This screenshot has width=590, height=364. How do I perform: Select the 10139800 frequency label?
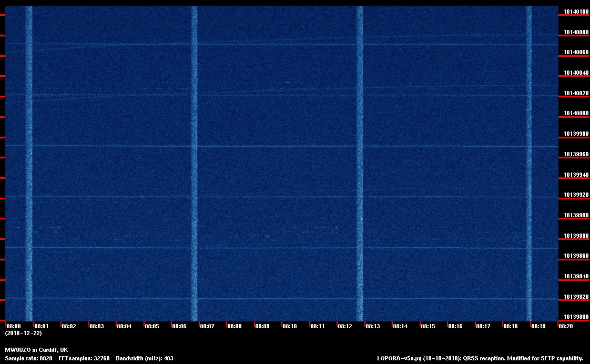(x=576, y=317)
